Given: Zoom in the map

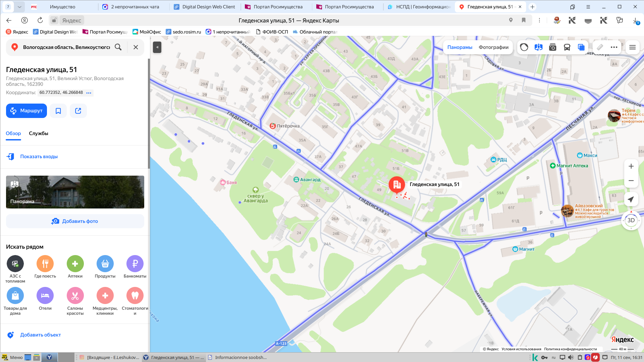Looking at the screenshot, I should pos(631,166).
